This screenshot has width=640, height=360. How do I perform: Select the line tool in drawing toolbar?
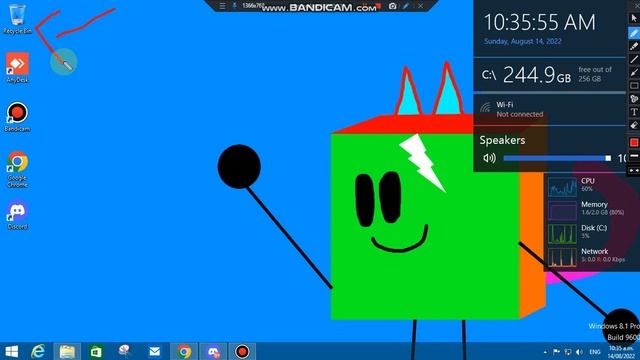click(x=634, y=60)
